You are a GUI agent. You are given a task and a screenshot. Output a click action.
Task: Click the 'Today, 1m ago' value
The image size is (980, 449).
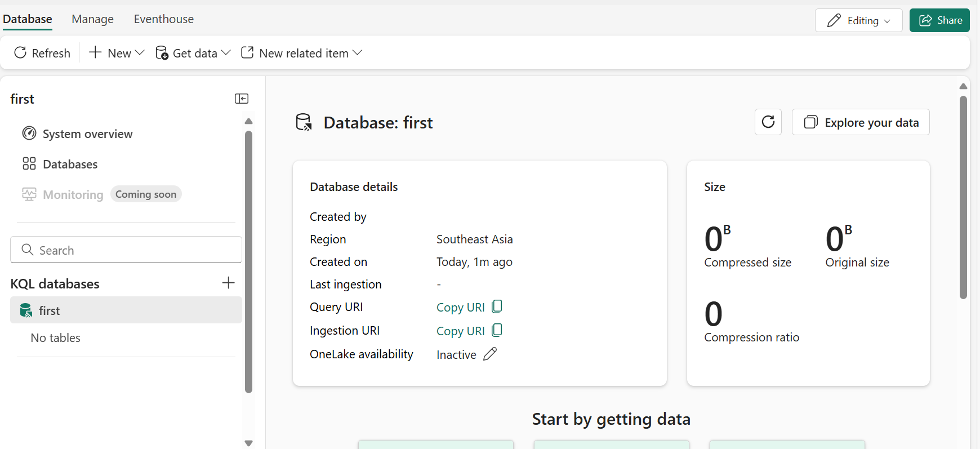(x=474, y=262)
